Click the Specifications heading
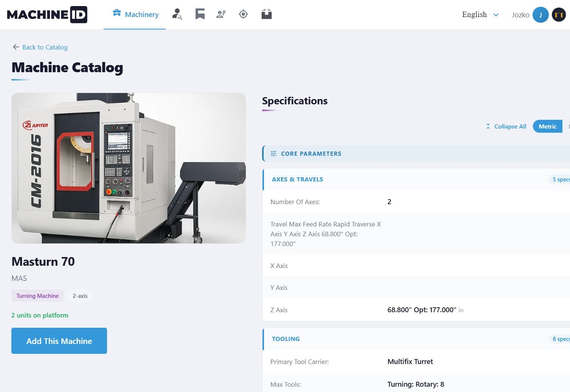This screenshot has width=570, height=392. (295, 101)
